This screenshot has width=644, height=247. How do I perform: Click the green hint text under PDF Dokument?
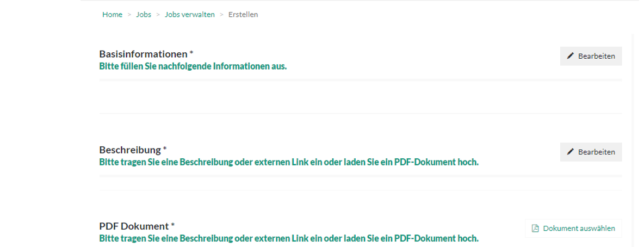tap(289, 238)
